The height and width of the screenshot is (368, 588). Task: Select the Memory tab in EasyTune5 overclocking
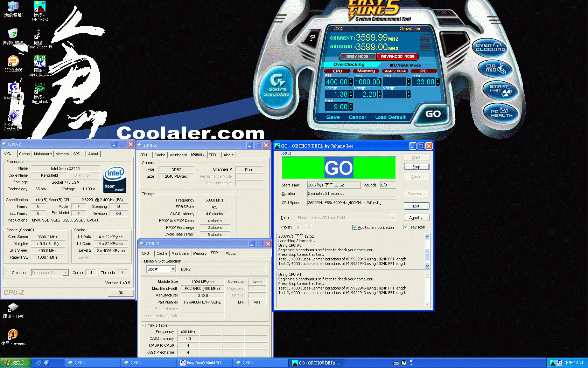point(366,71)
